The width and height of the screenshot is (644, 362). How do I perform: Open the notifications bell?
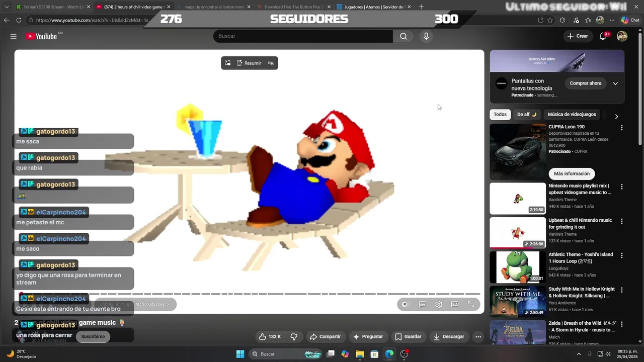pos(603,36)
